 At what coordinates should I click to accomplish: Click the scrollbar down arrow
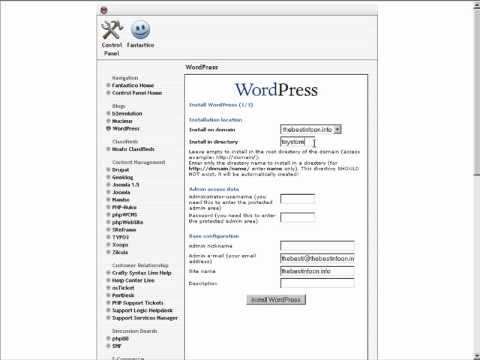point(477,356)
